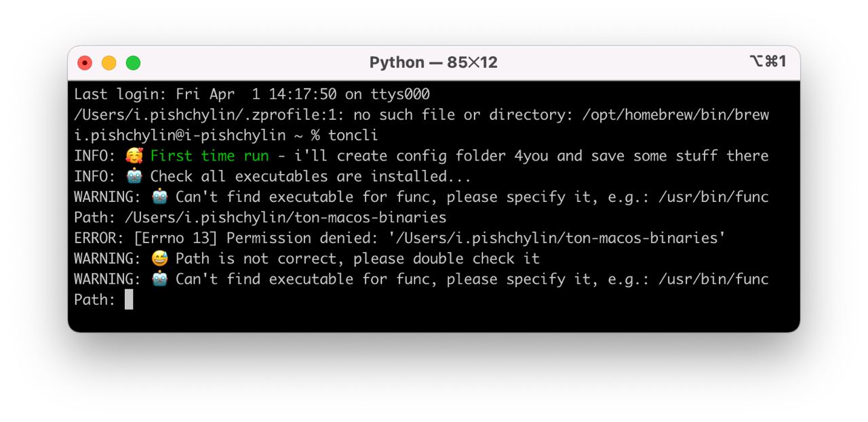Click the green First time run text
Image resolution: width=868 pixels, height=422 pixels.
pos(210,156)
